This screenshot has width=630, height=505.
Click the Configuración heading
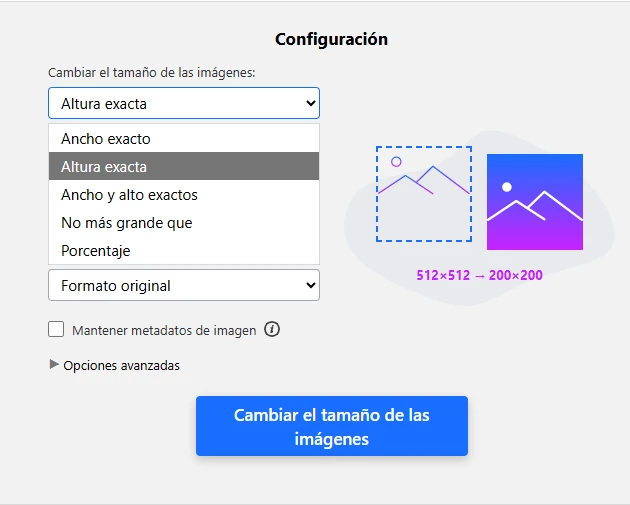pos(331,40)
